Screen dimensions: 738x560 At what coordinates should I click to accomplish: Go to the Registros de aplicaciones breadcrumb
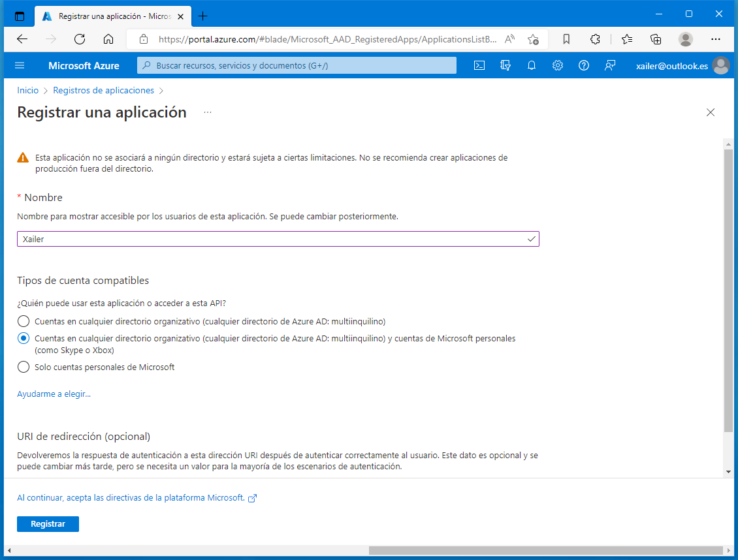(x=104, y=90)
